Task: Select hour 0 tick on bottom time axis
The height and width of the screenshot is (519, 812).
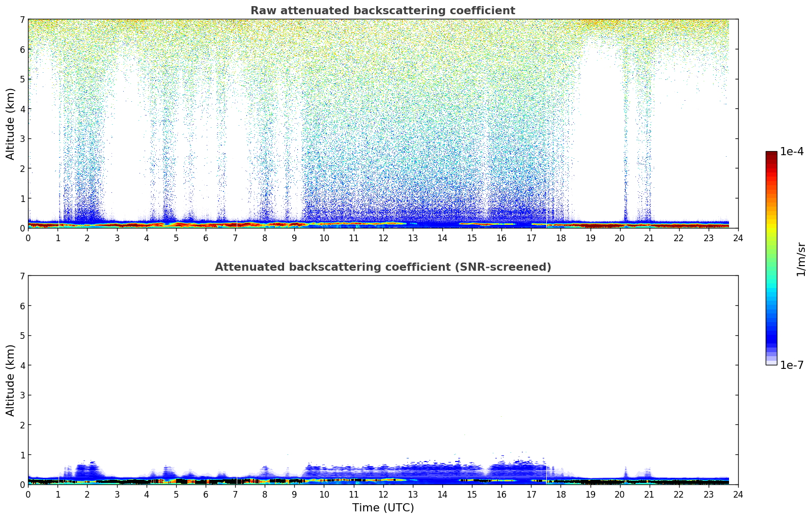Action: click(x=28, y=495)
